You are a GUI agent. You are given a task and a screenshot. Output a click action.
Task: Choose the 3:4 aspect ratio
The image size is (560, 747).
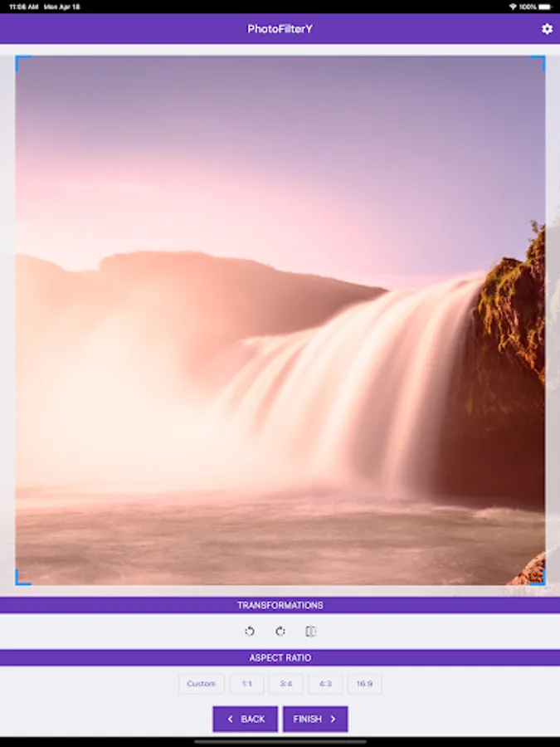(x=285, y=684)
